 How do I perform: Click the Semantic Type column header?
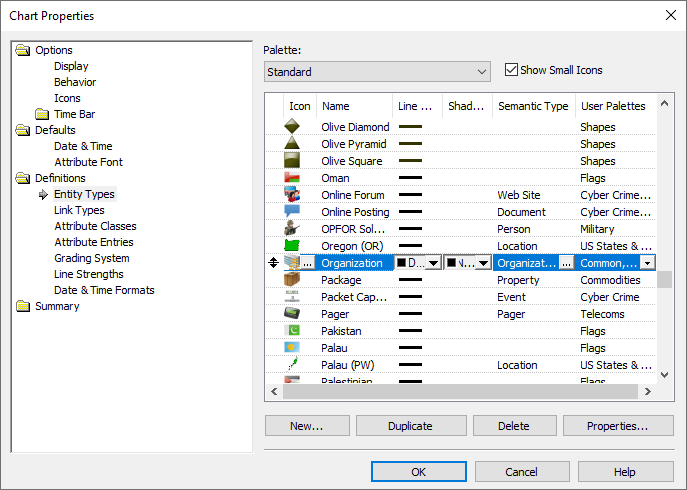click(533, 106)
